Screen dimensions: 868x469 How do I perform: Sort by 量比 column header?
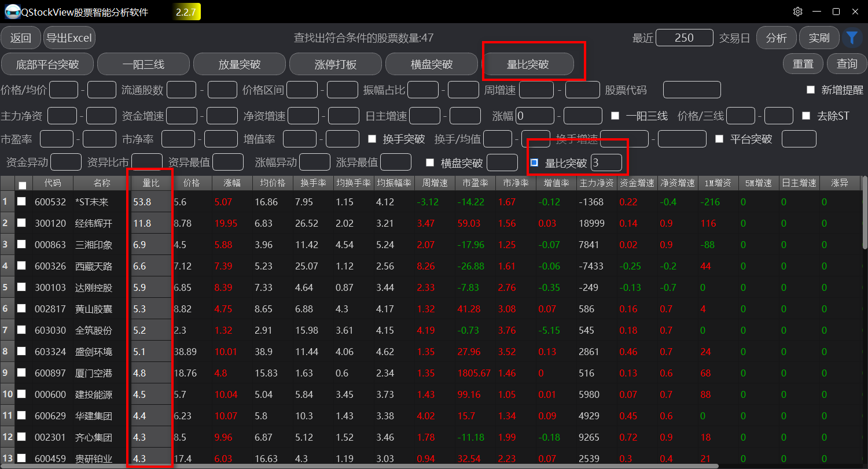point(152,183)
